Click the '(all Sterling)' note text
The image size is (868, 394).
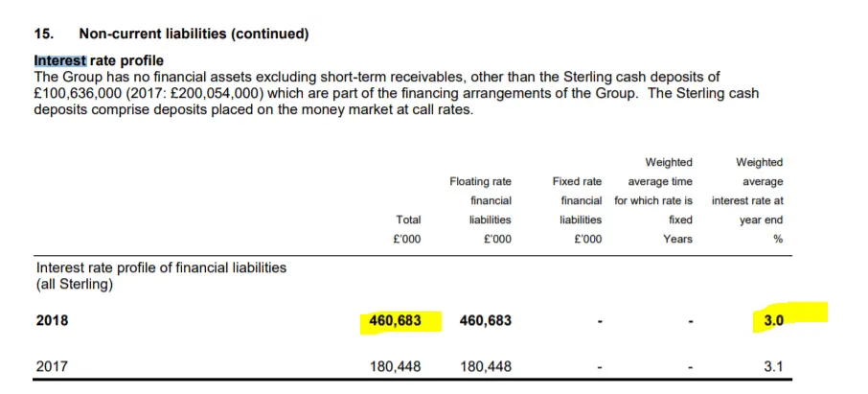(x=76, y=284)
